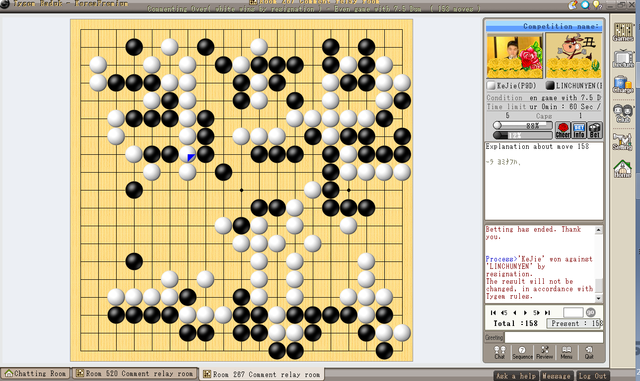Go to Home via the house icon
Image resolution: width=640 pixels, height=381 pixels.
623,169
